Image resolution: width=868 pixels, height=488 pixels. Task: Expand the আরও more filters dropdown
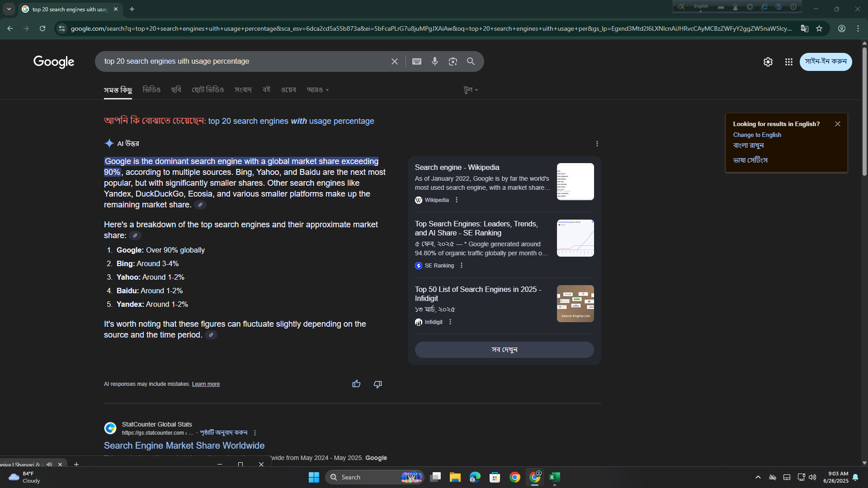point(318,90)
